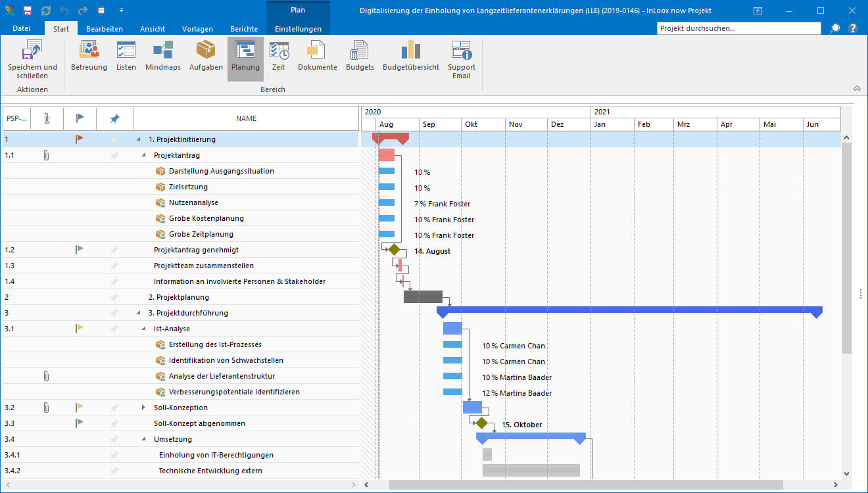Click the search magnifier icon

[x=835, y=28]
